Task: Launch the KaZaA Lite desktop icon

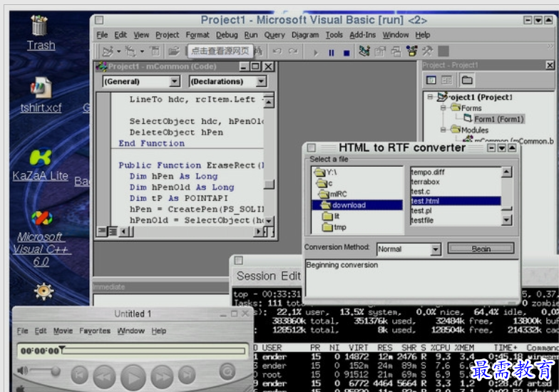Action: click(x=40, y=164)
